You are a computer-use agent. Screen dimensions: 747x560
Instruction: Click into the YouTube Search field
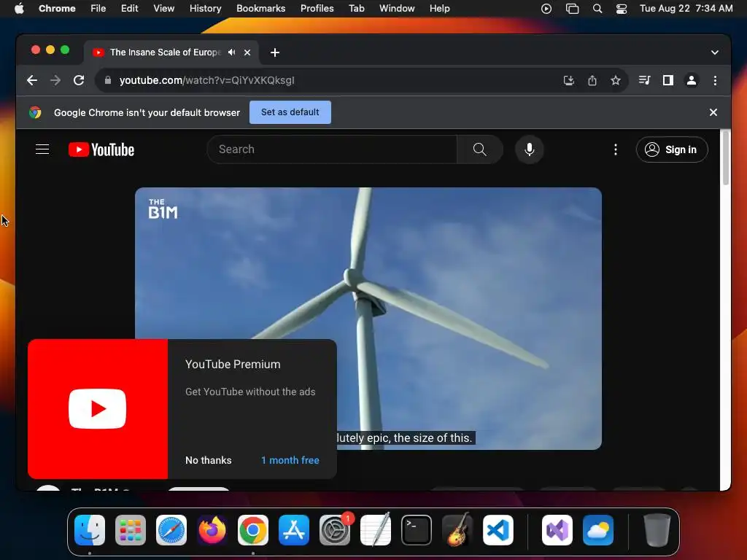[332, 149]
